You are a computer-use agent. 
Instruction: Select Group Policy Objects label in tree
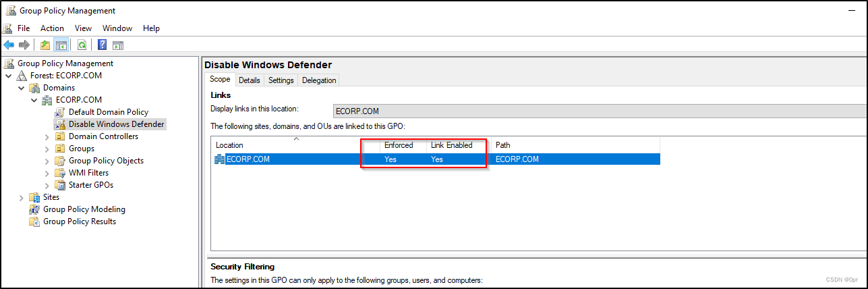point(106,161)
